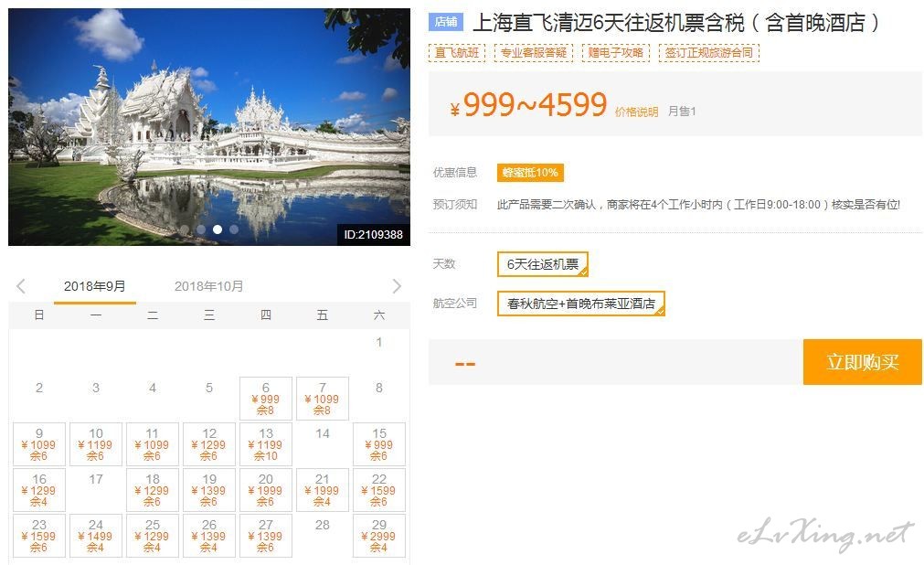Pick September 7 priced ¥1099

point(323,399)
